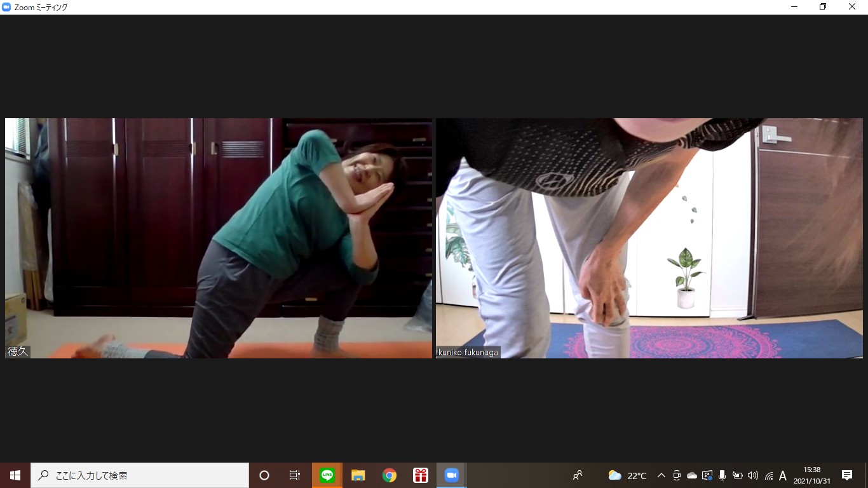Open the Wi-Fi network icon
Viewport: 868px width, 488px height.
click(x=769, y=475)
